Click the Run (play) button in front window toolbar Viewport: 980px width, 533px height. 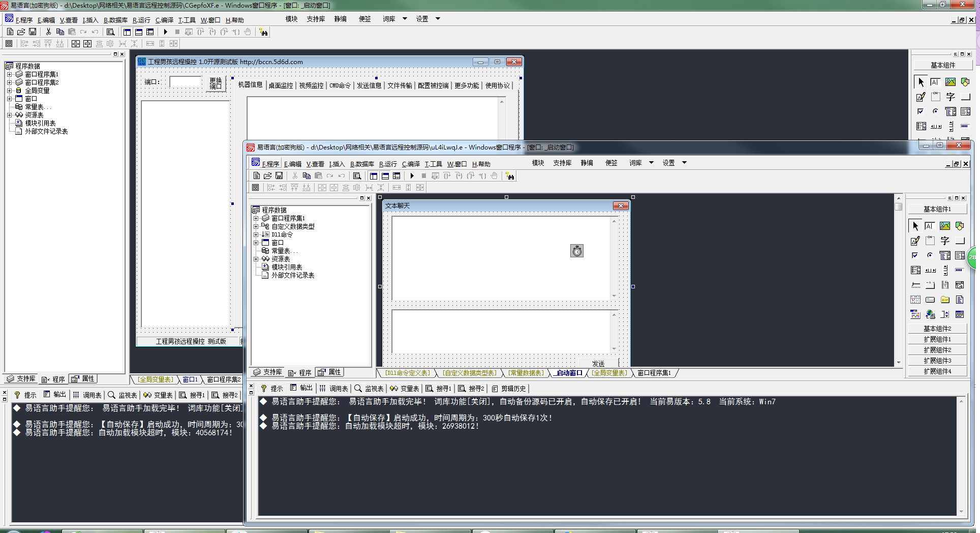point(412,176)
